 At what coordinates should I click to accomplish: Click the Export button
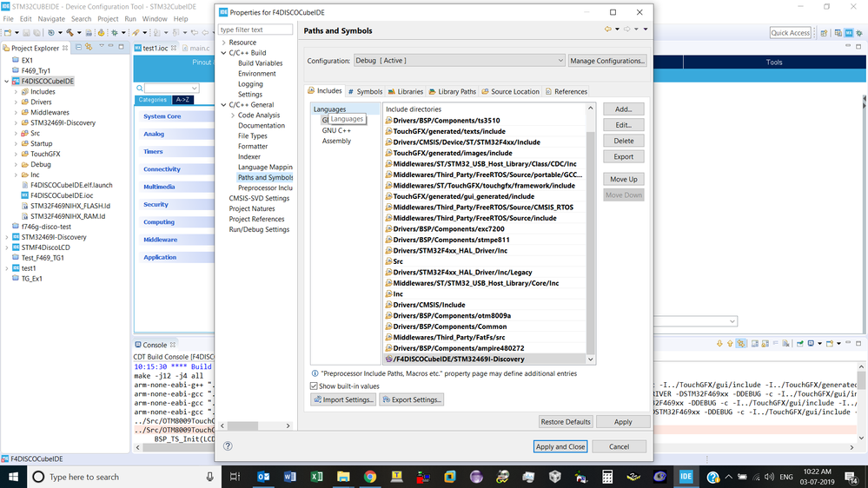click(623, 156)
